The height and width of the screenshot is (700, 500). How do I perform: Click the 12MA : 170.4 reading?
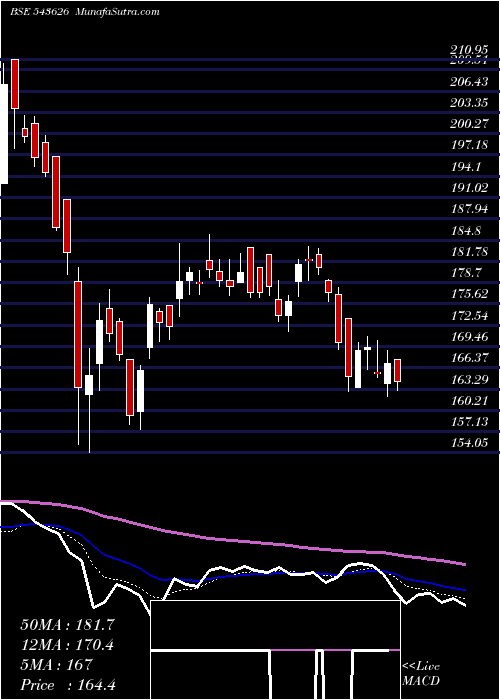click(67, 644)
